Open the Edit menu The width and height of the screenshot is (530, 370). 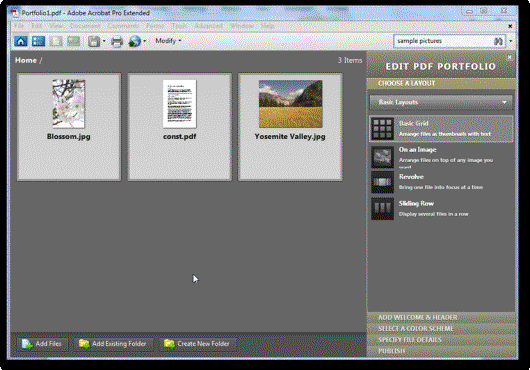coord(37,26)
